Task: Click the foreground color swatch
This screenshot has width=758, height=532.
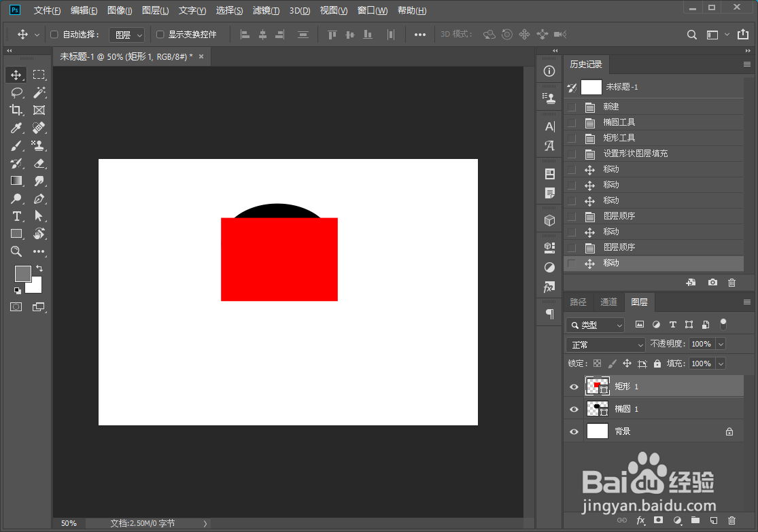Action: pos(22,273)
